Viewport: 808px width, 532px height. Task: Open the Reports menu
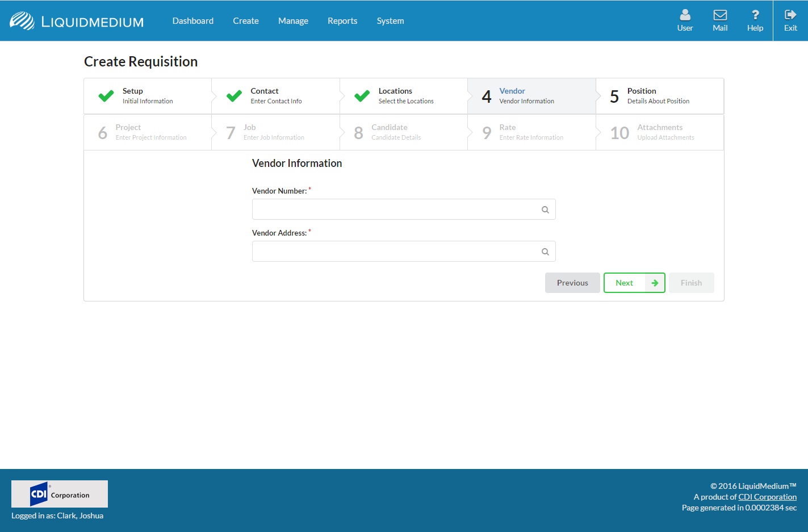342,21
